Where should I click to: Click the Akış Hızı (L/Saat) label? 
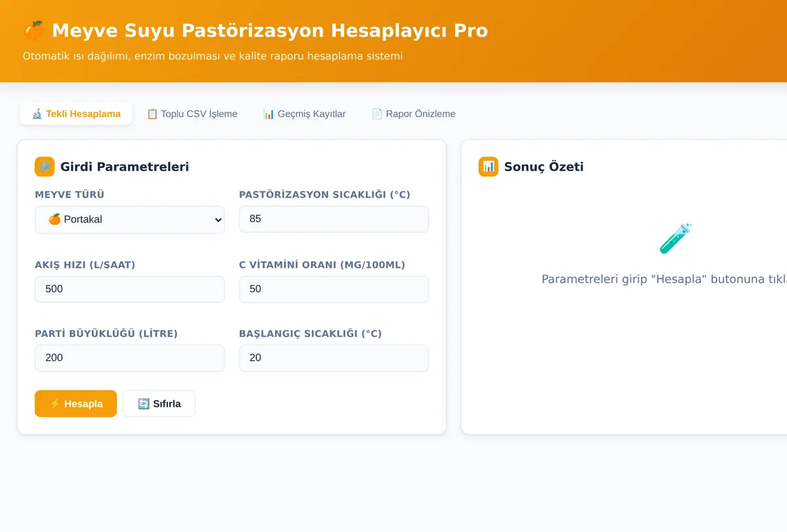pos(85,265)
